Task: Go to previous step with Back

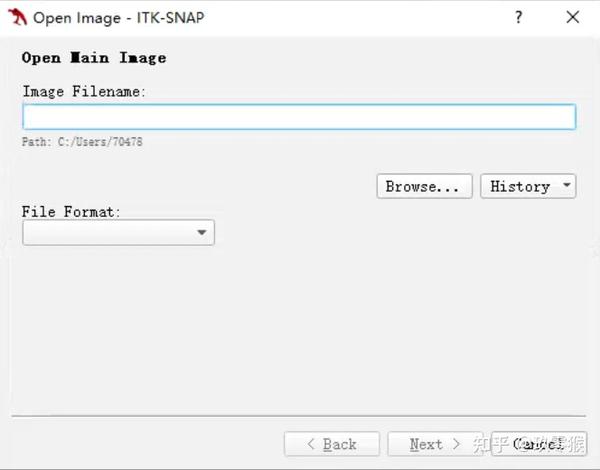Action: point(332,444)
